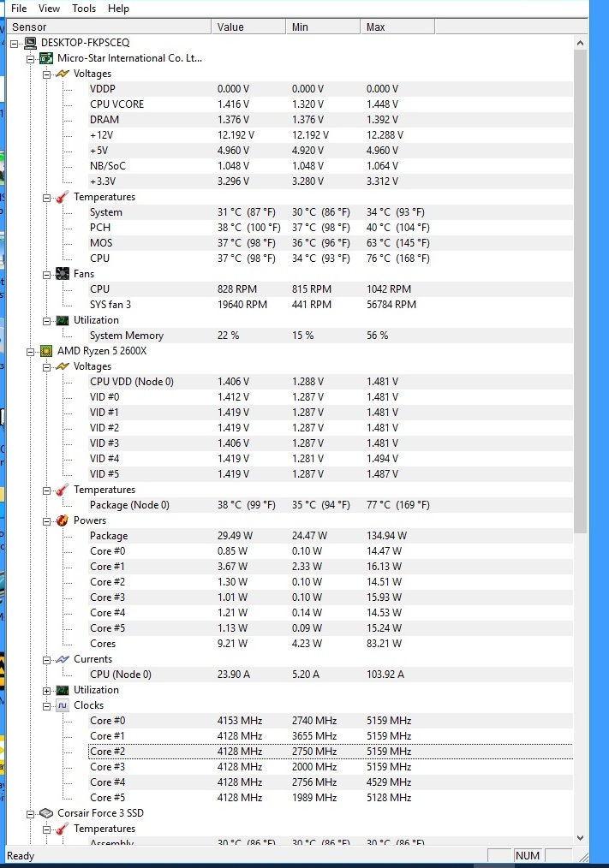
Task: Click the Max column header
Action: 397,27
